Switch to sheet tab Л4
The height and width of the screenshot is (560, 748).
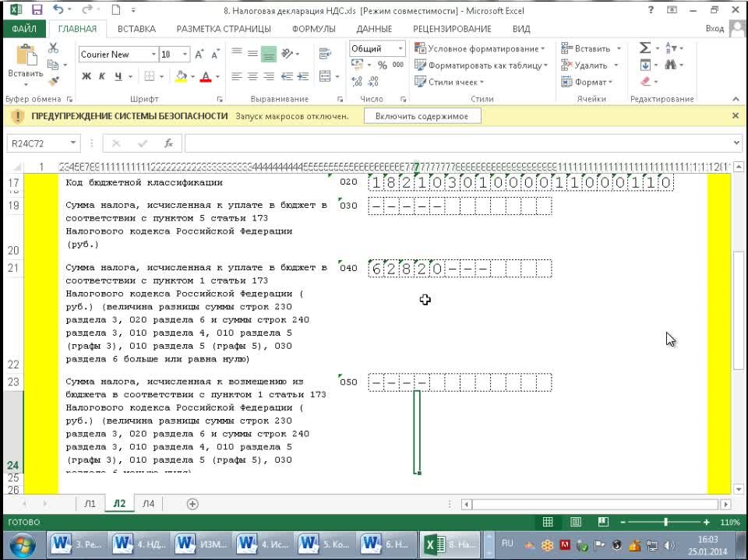pos(147,504)
